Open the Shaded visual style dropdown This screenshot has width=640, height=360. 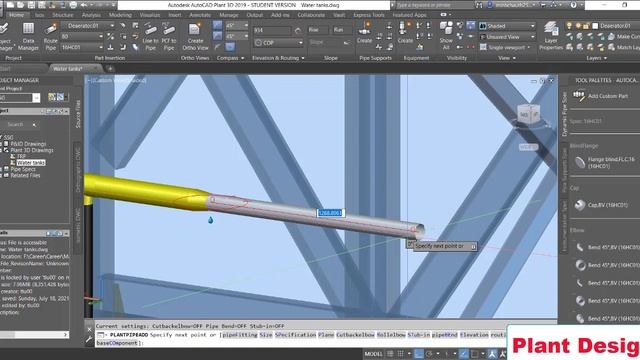tap(507, 26)
